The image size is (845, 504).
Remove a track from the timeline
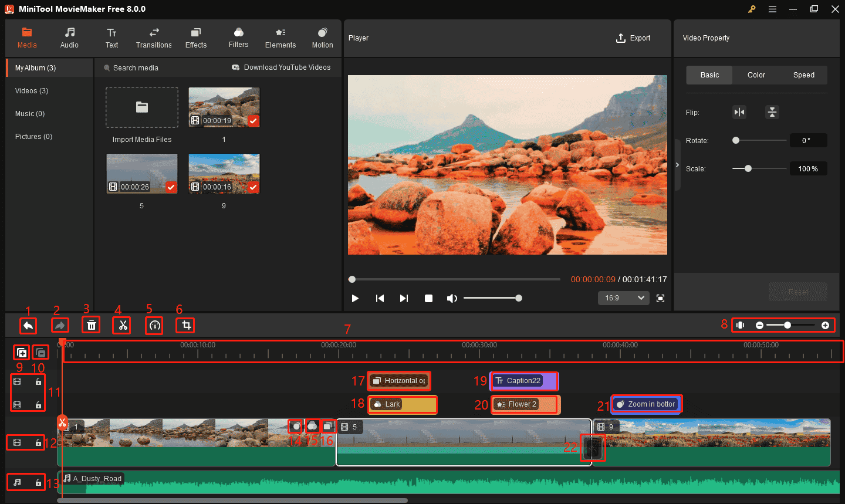tap(40, 353)
